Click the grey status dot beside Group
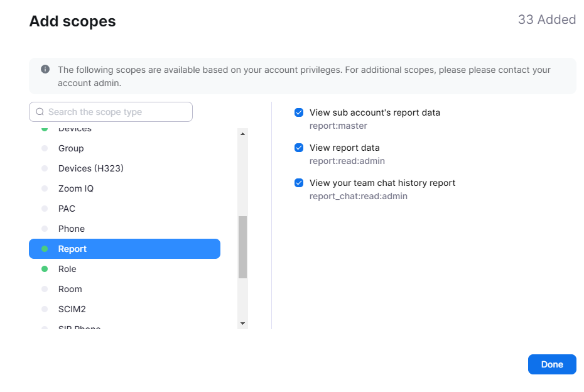Screen dimensions: 584x392 pyautogui.click(x=45, y=148)
